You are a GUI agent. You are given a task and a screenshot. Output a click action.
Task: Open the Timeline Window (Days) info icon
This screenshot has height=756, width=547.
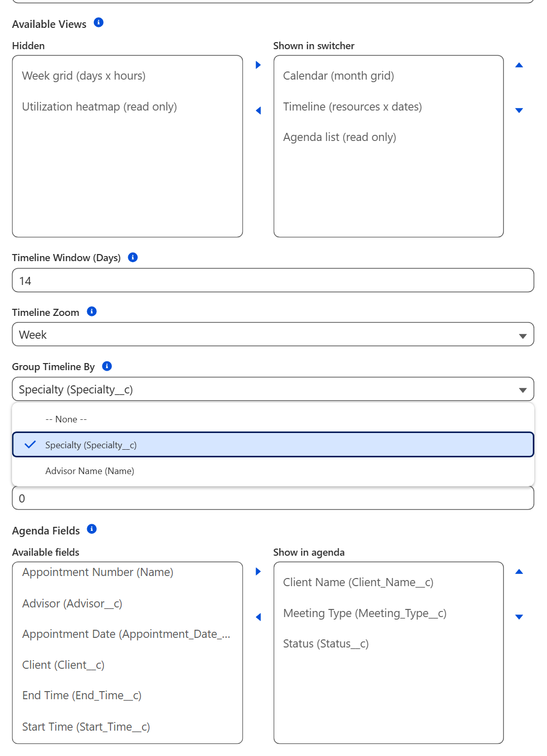click(x=133, y=257)
